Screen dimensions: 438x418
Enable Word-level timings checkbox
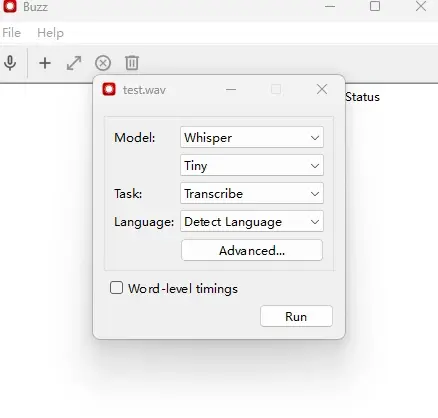[116, 288]
